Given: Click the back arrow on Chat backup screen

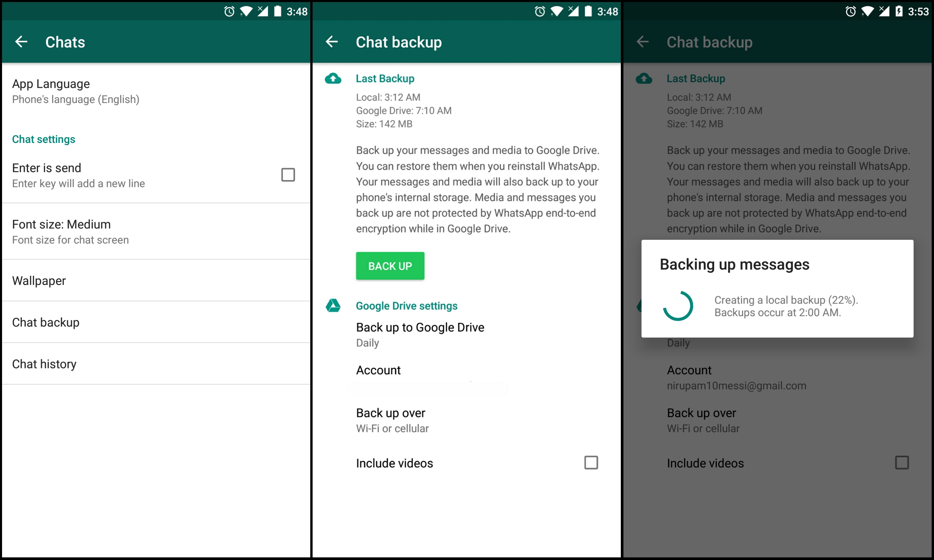Looking at the screenshot, I should (334, 42).
